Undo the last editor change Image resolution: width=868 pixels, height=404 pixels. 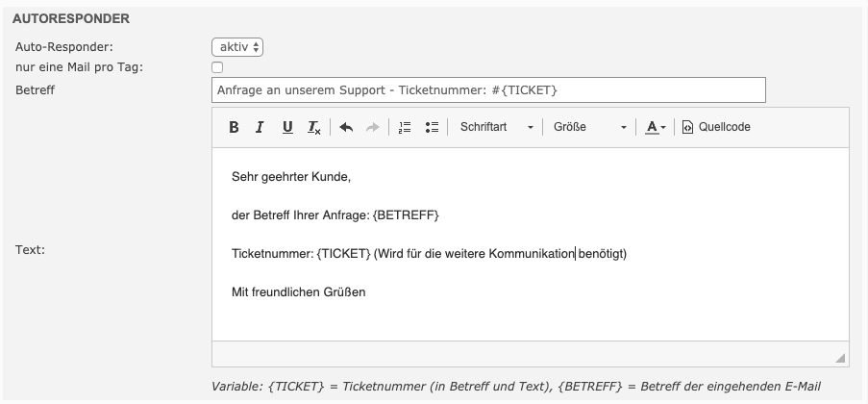(x=346, y=127)
